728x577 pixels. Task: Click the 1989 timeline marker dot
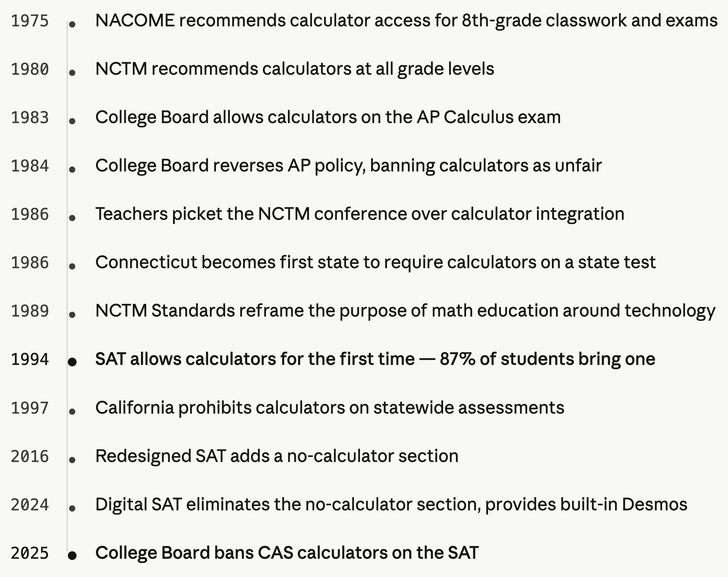[72, 315]
